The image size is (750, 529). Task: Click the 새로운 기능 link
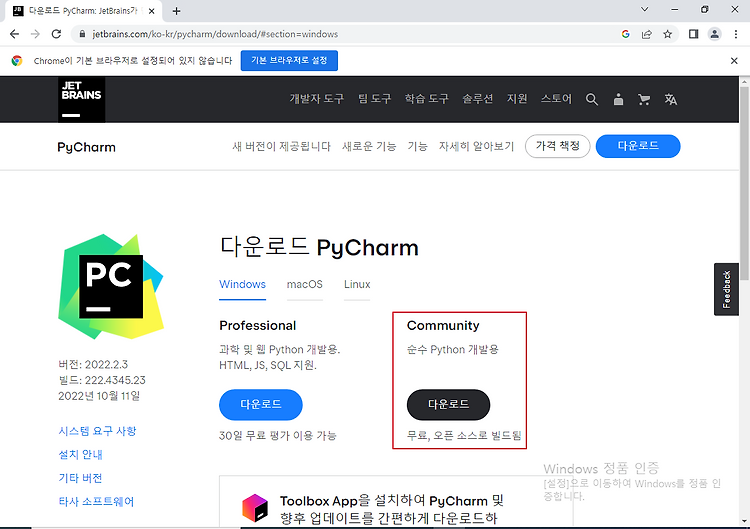pos(369,146)
